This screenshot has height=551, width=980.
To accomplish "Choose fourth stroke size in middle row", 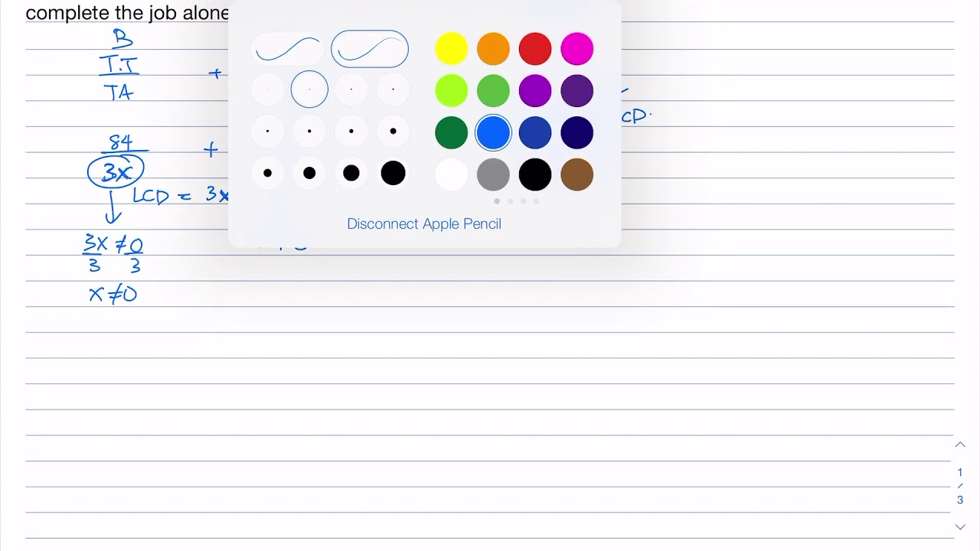I will 393,132.
